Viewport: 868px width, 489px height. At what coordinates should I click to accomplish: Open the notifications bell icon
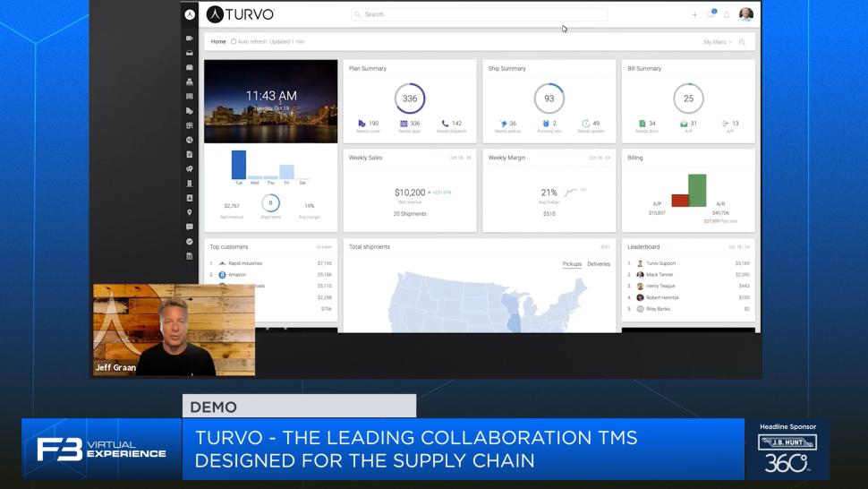(727, 15)
